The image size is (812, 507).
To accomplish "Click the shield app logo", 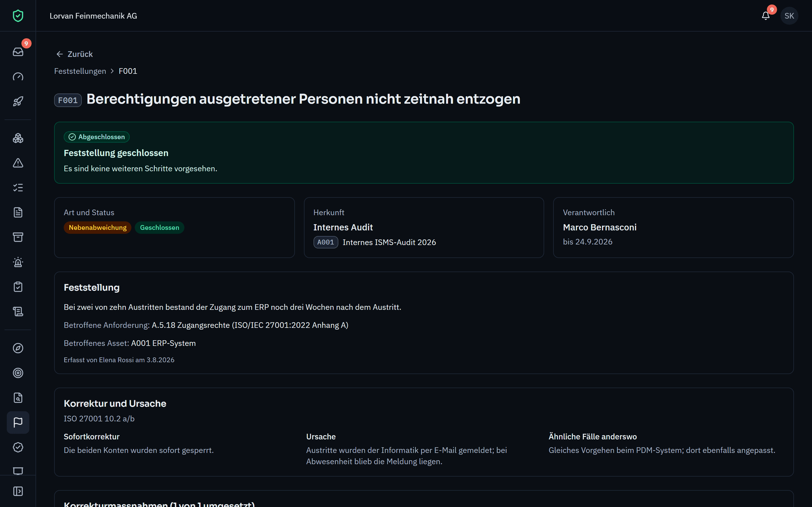I will (18, 16).
